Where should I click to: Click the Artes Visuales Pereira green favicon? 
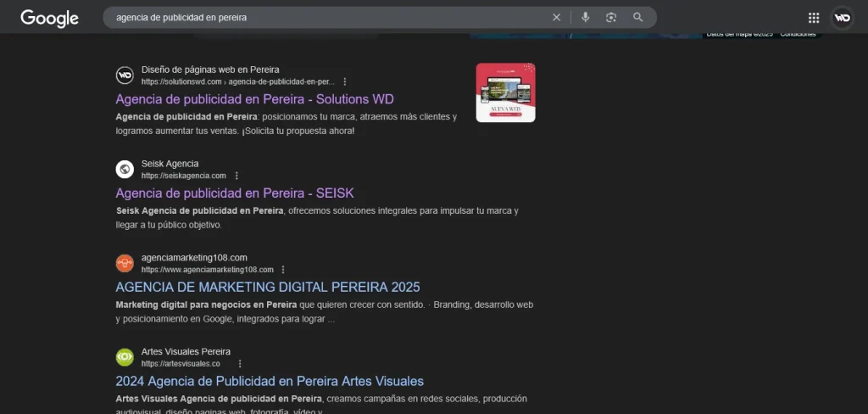click(125, 357)
